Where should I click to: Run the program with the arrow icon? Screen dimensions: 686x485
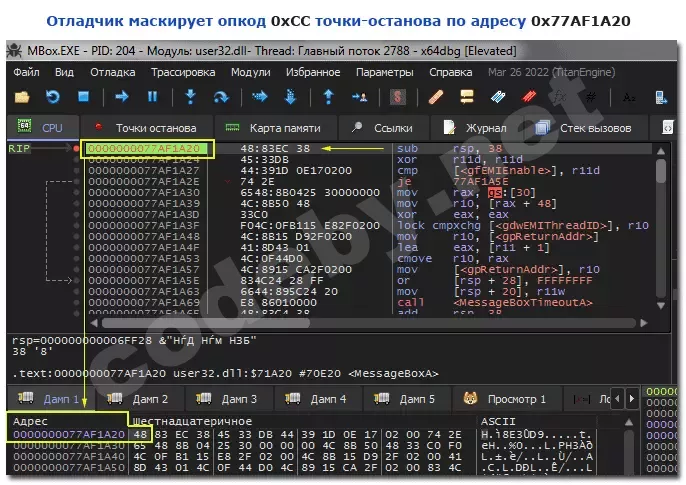pos(121,96)
